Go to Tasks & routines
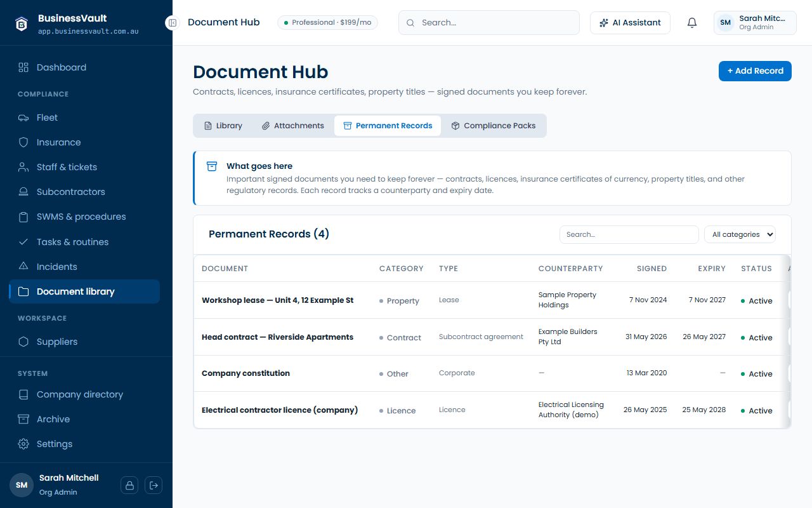 (84, 242)
